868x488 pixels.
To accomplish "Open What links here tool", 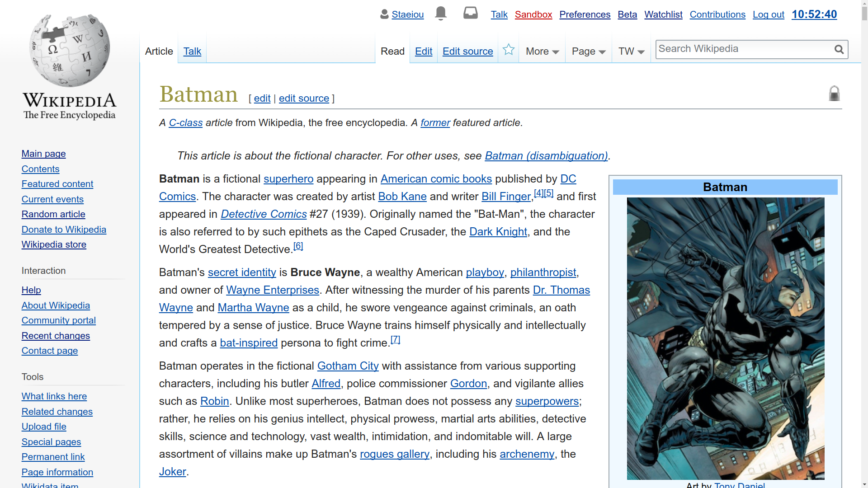I will [54, 396].
